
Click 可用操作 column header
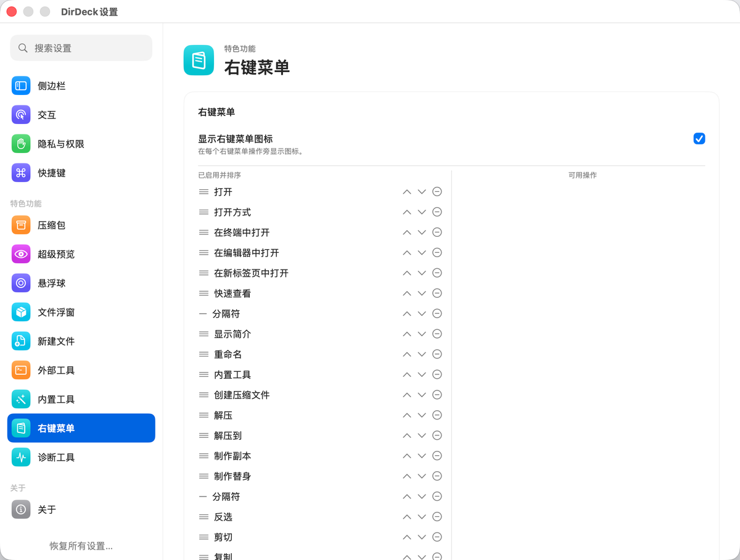click(582, 175)
